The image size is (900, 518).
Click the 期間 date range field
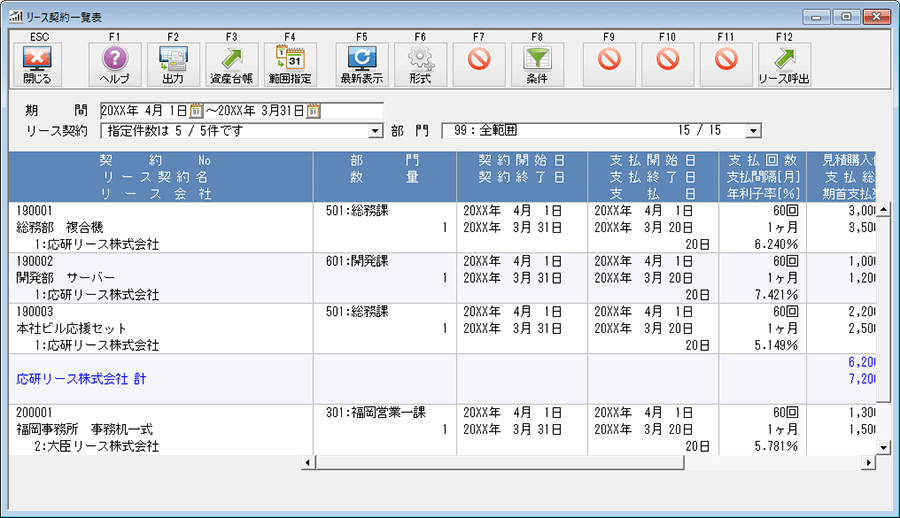click(242, 111)
